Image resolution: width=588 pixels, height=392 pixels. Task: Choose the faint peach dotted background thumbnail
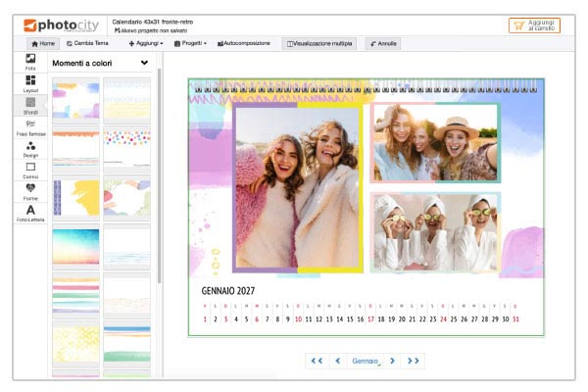126,295
